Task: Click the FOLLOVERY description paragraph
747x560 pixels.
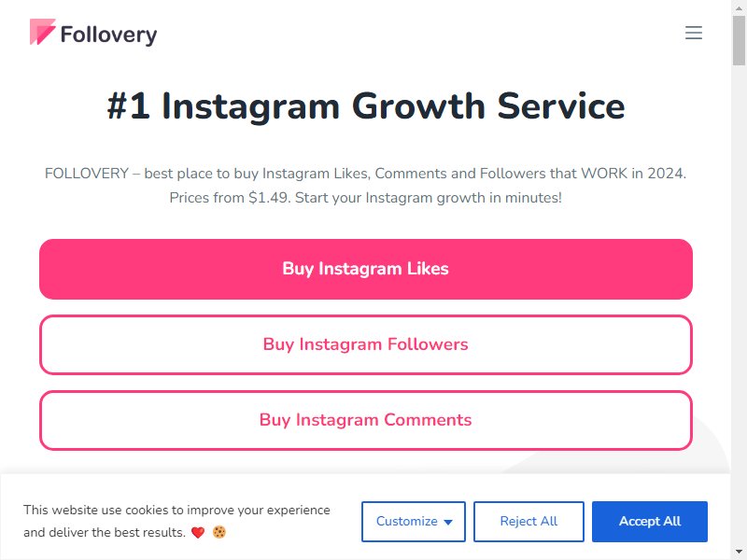Action: click(x=365, y=185)
